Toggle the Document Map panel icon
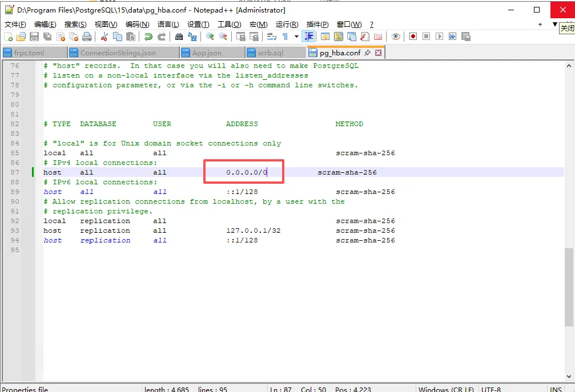The width and height of the screenshot is (575, 392). pyautogui.click(x=339, y=37)
